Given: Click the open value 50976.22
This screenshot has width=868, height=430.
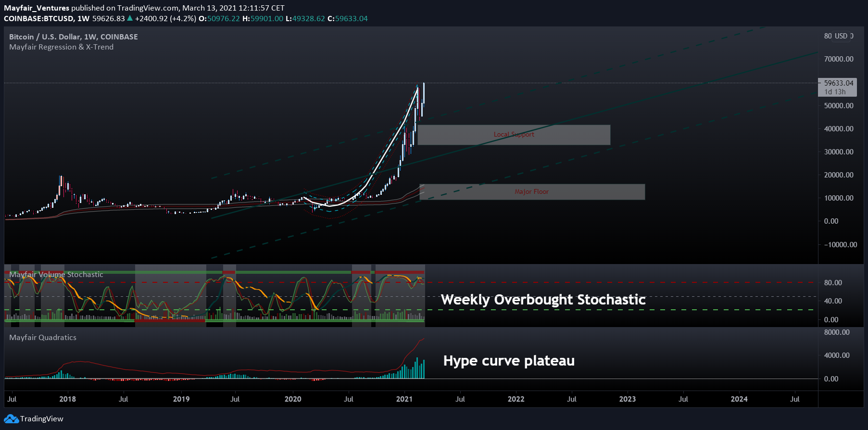Looking at the screenshot, I should [x=223, y=19].
